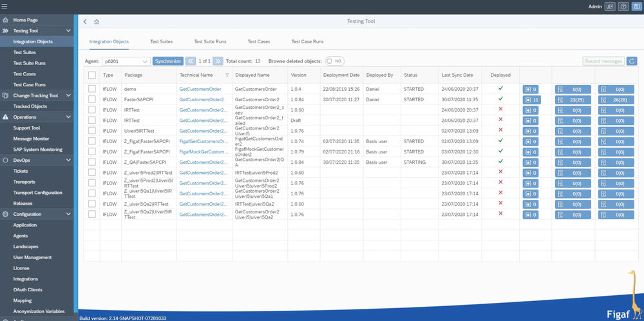The image size is (644, 321).
Task: Click the Testing Tool arrows icon in the sidebar
Action: click(5, 31)
